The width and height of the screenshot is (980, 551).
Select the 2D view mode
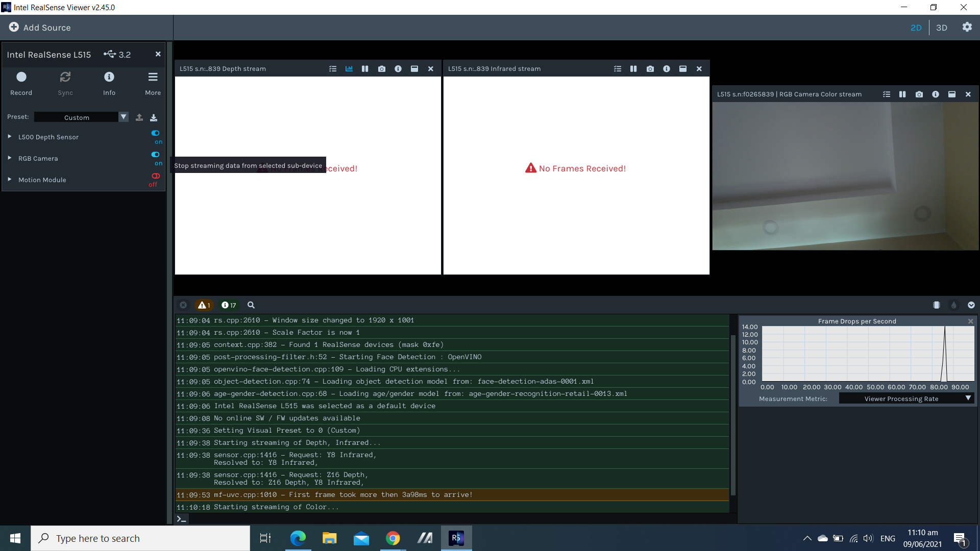pos(916,28)
